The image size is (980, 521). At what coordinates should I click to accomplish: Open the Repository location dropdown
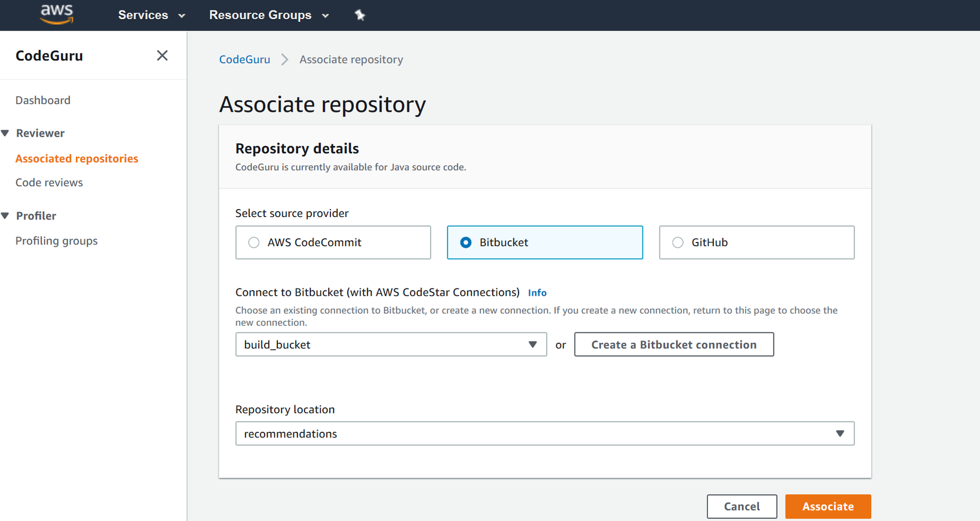tap(545, 434)
